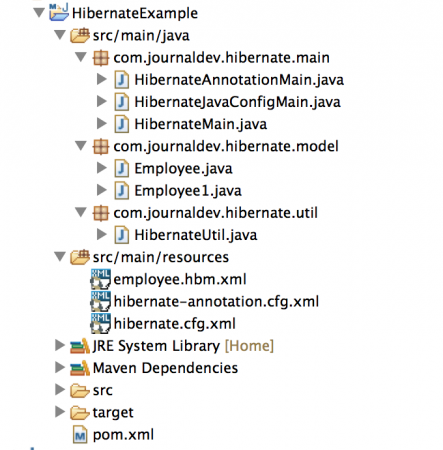The image size is (443, 450).
Task: Click the com.journaldev.hibernate.model package icon
Action: coord(101,146)
